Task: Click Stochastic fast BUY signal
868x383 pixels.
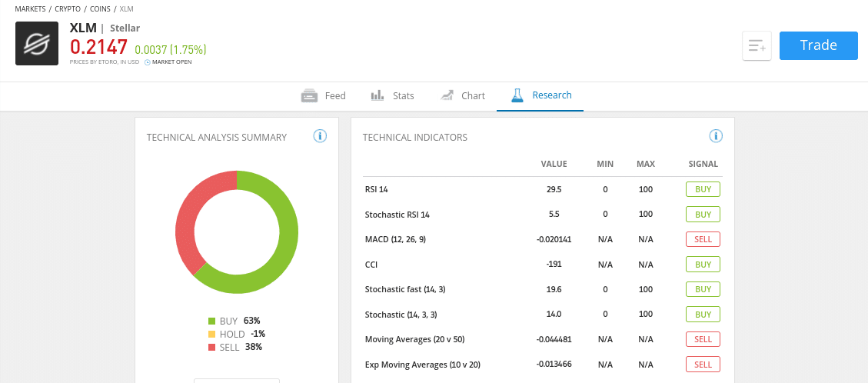Action: point(703,289)
